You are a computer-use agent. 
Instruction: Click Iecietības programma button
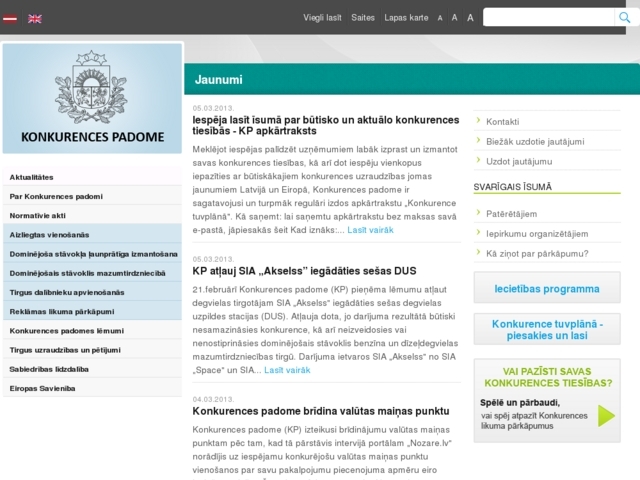pyautogui.click(x=547, y=288)
